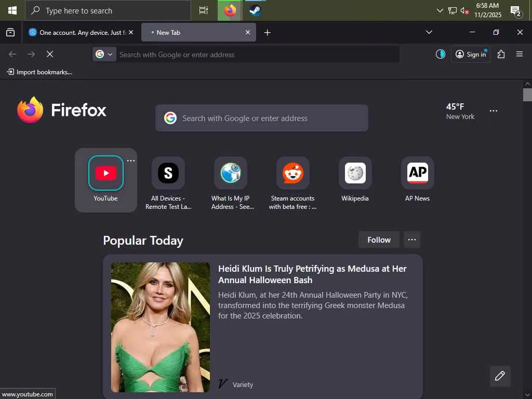
Task: Open Firefox View tab-list icon
Action: click(10, 33)
